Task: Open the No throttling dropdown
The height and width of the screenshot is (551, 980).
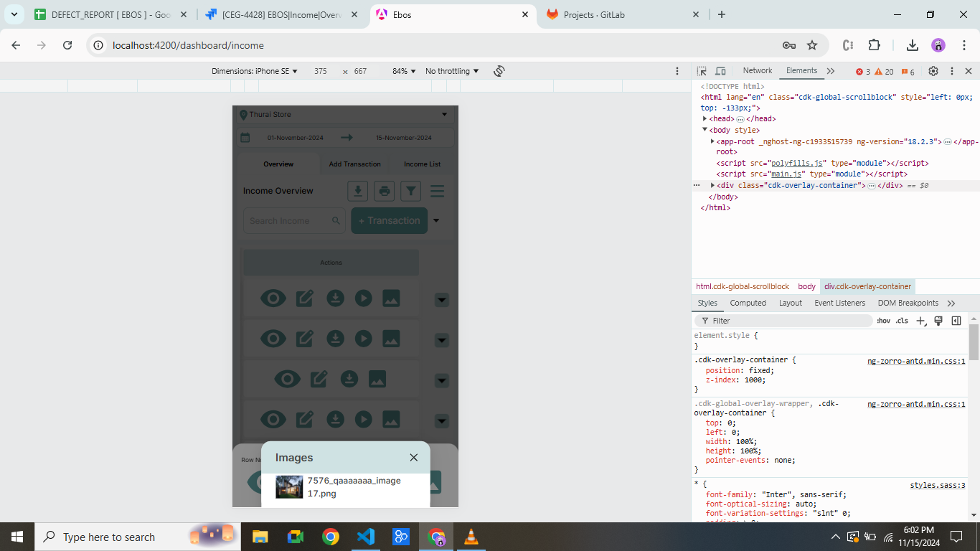Action: tap(452, 71)
